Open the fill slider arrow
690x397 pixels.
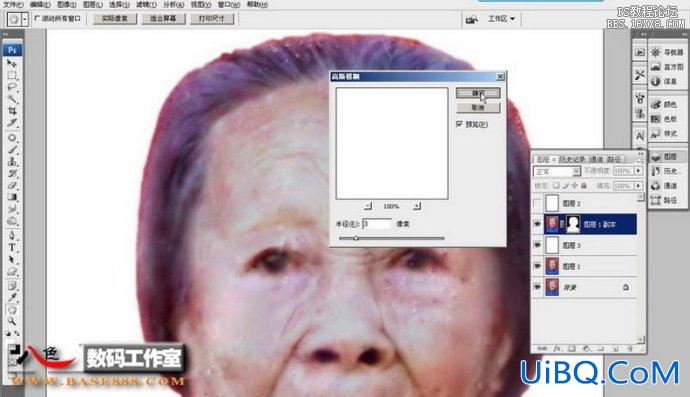point(639,186)
